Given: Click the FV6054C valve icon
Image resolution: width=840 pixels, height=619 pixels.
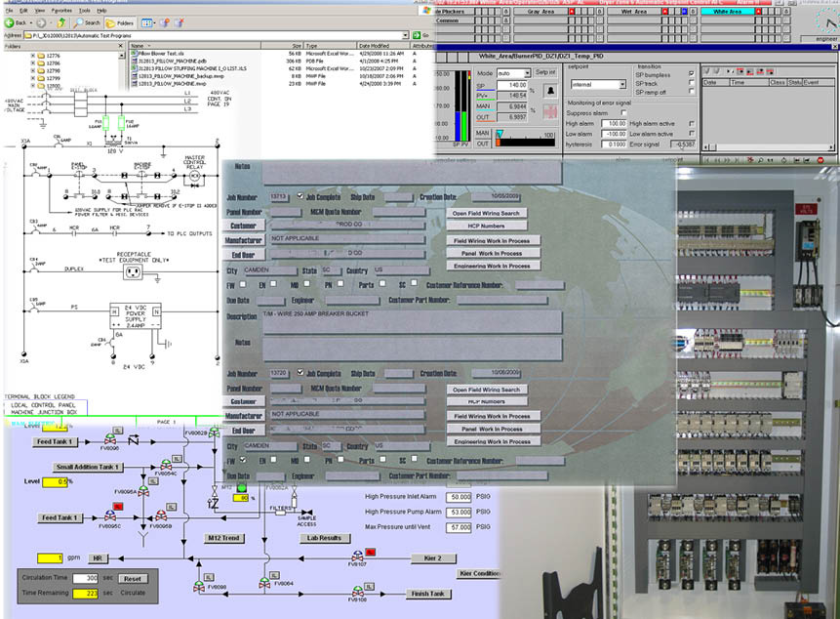Looking at the screenshot, I should pos(167,465).
